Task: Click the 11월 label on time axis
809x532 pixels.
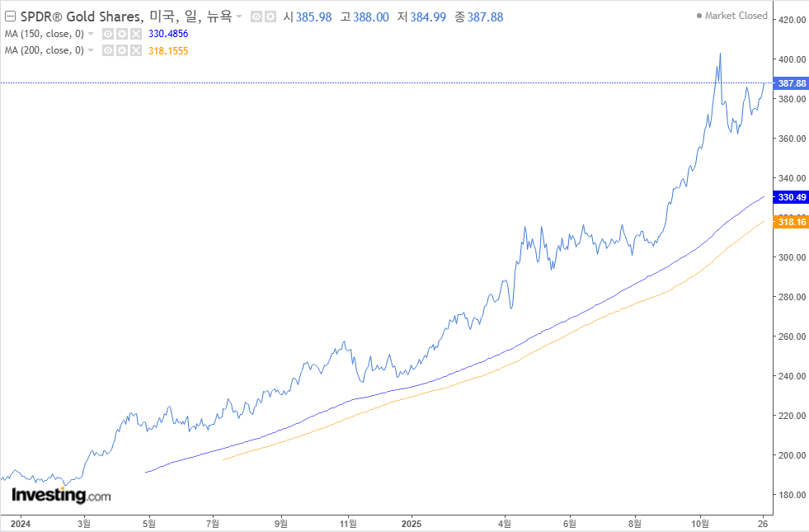Action: (x=348, y=524)
